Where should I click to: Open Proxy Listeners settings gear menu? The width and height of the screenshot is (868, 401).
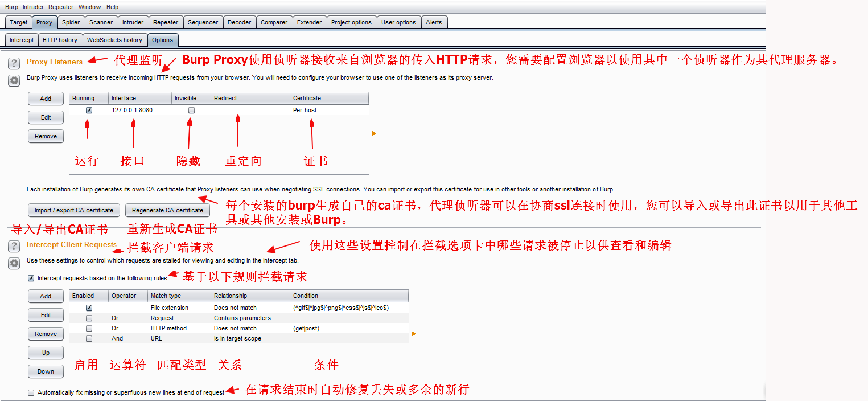[x=14, y=81]
